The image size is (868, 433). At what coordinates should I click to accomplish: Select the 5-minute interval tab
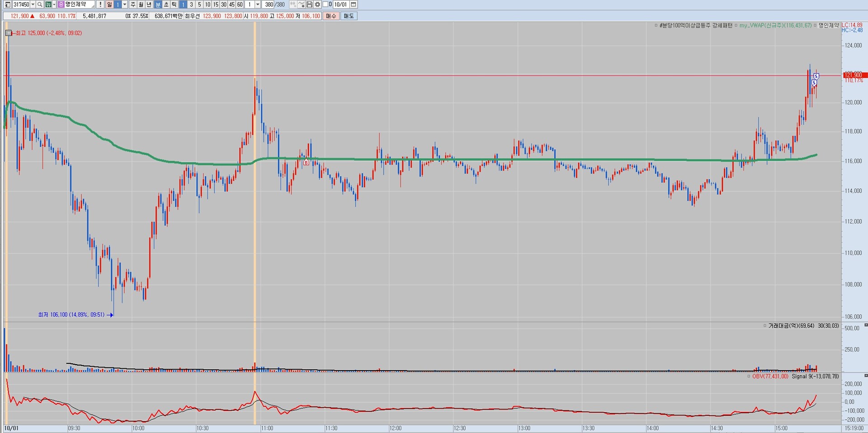click(199, 5)
